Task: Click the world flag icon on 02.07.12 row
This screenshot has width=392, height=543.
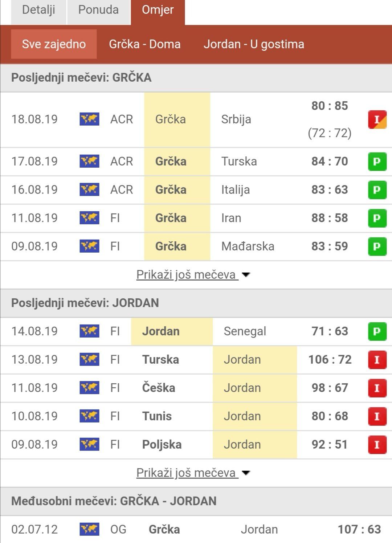Action: pyautogui.click(x=89, y=529)
